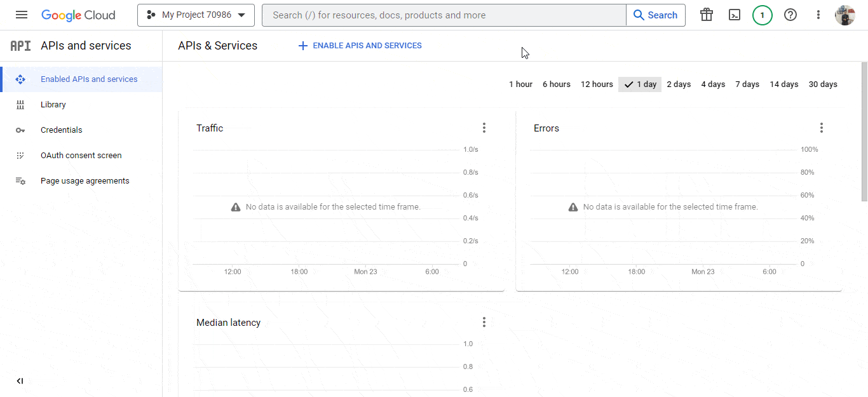
Task: View notifications via the badge icon
Action: tap(762, 14)
